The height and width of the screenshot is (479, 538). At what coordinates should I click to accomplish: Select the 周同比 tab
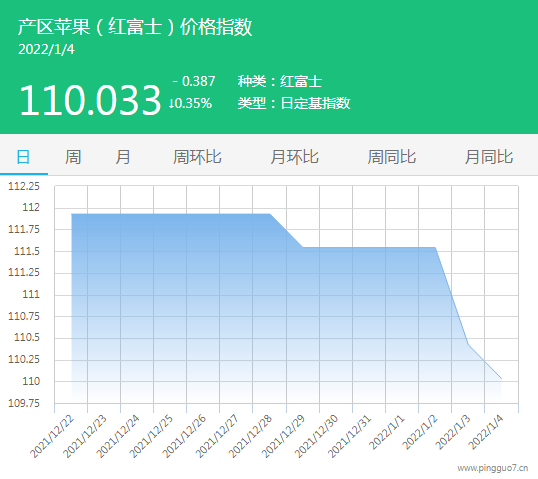click(391, 157)
